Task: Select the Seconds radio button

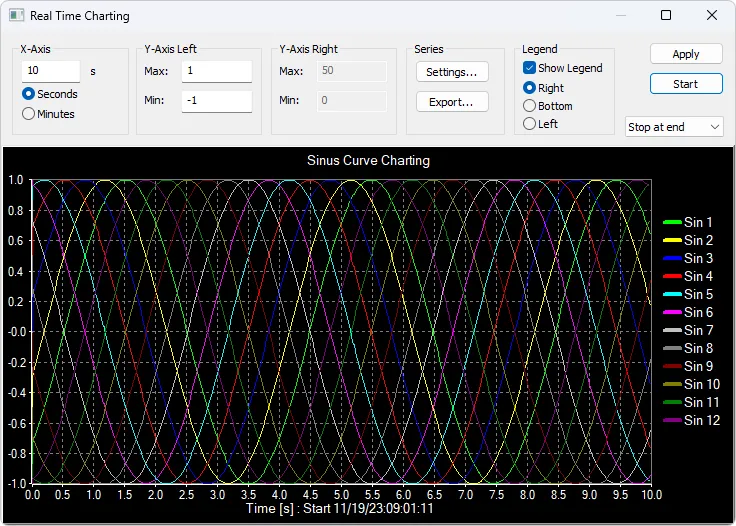Action: point(29,94)
